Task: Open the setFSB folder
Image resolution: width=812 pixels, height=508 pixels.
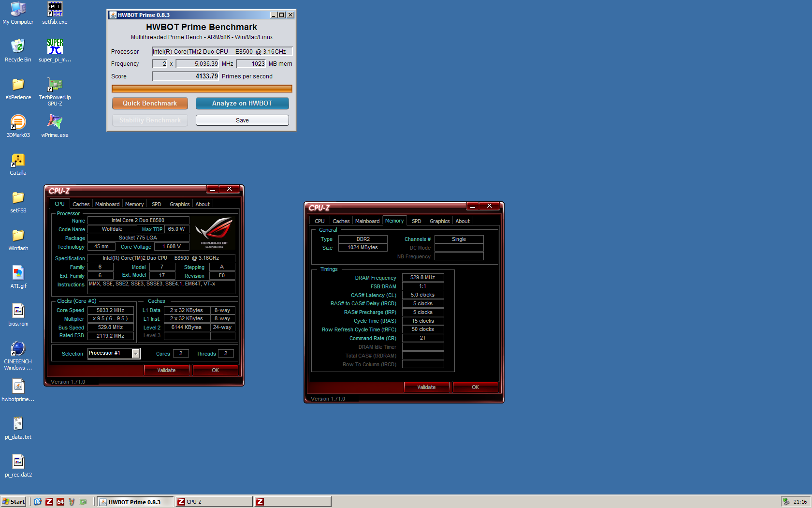Action: click(18, 202)
